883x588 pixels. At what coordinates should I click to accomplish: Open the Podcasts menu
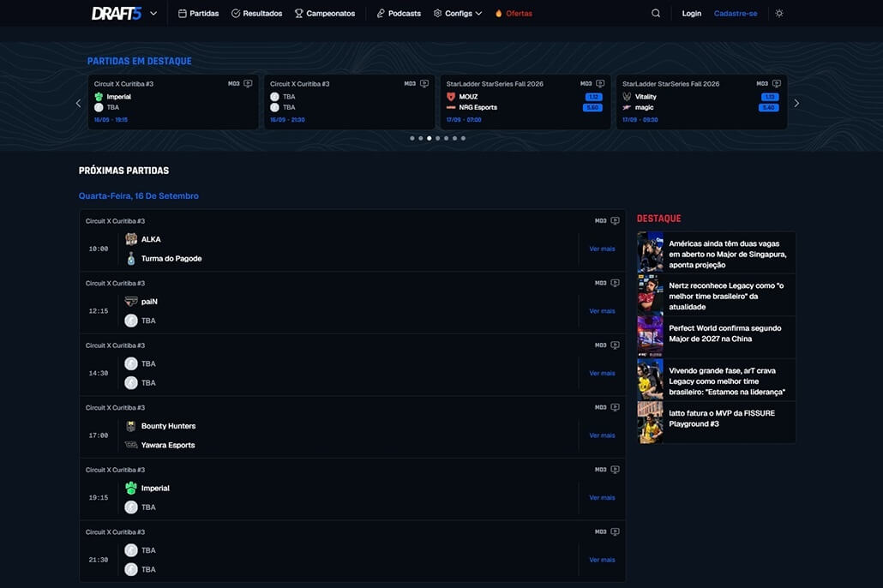(398, 13)
